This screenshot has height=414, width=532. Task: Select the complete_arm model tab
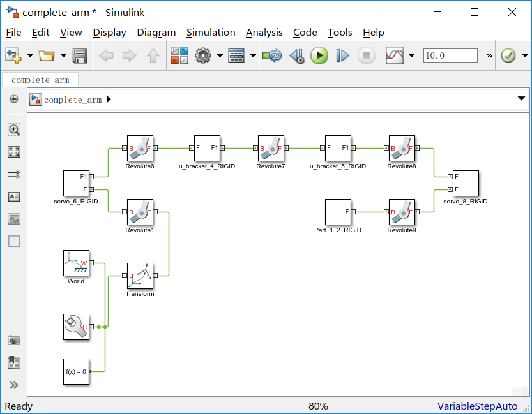click(40, 80)
